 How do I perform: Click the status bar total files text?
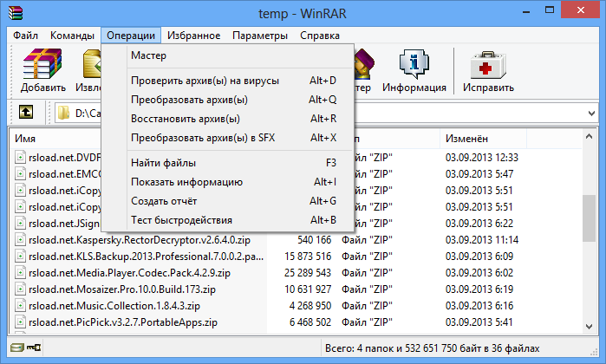432,348
